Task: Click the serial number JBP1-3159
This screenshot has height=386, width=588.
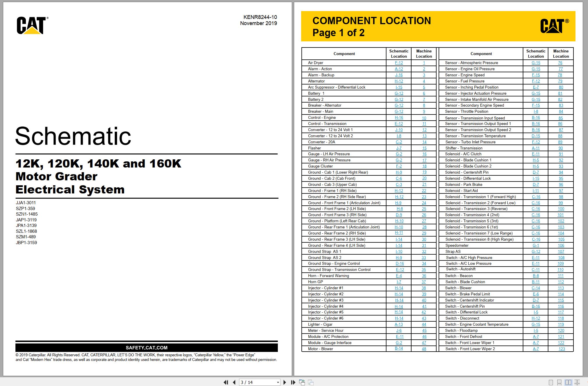Action: tap(26, 242)
